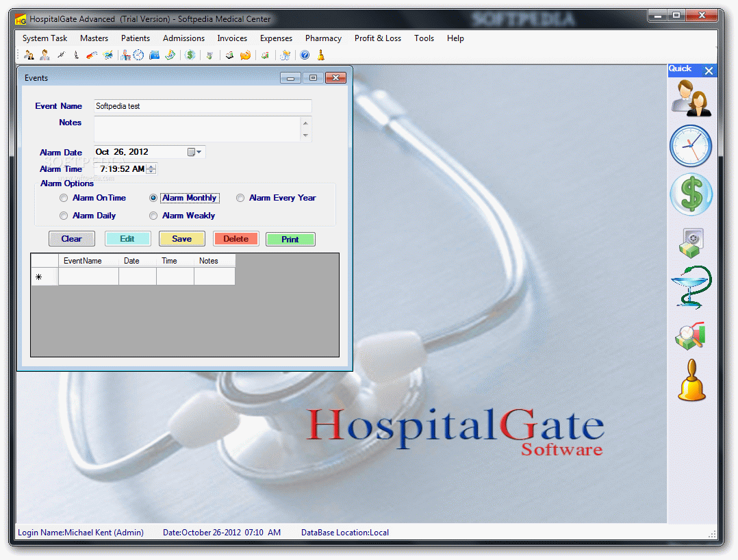Click the blue question mark help icon
This screenshot has height=560, width=738.
(305, 55)
